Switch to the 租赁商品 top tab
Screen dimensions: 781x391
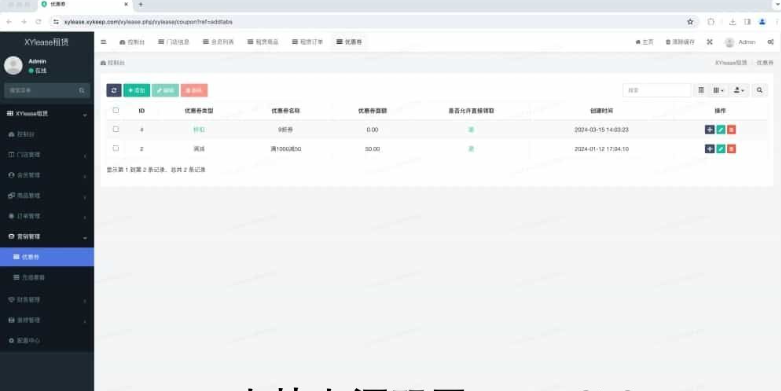(263, 42)
